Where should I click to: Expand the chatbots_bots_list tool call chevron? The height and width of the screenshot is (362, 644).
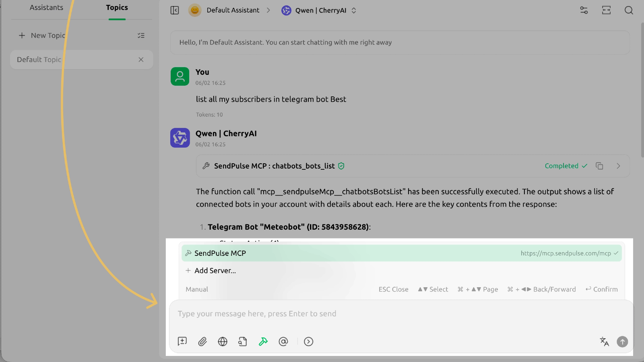point(618,166)
